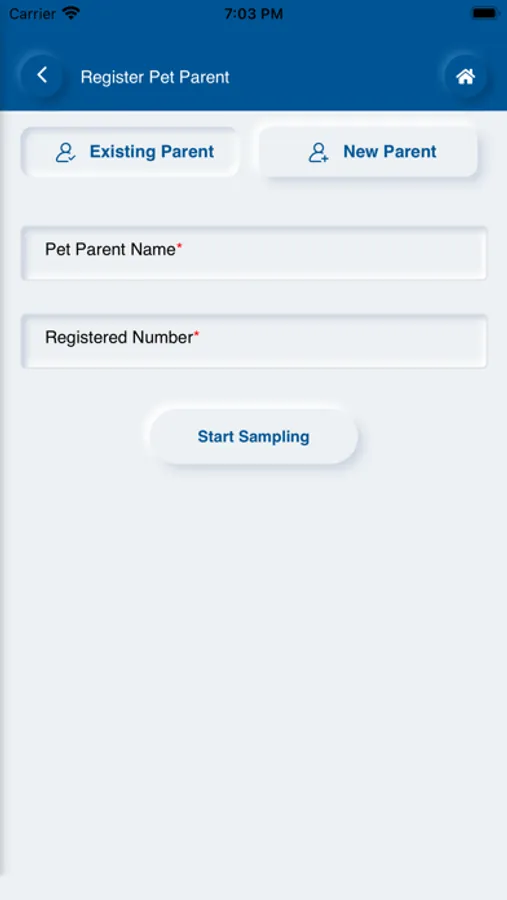Tap the battery icon in status bar
Screen dimensions: 507x900
[485, 13]
